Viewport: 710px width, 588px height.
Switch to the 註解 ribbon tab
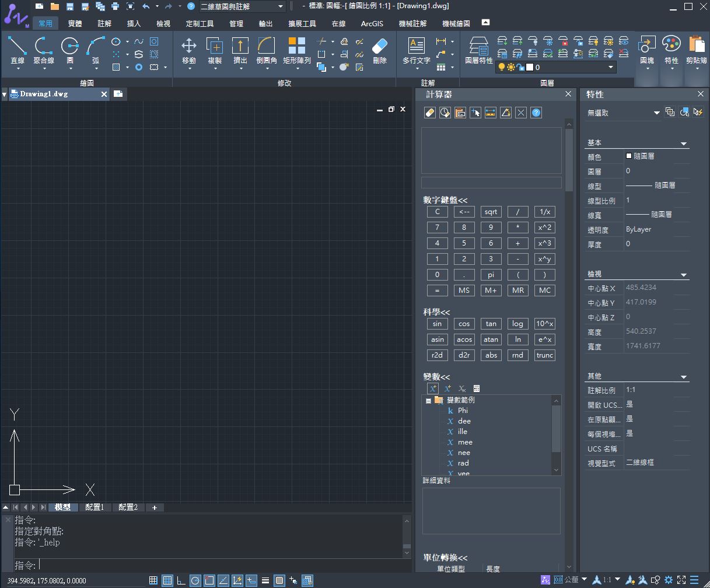[x=104, y=24]
